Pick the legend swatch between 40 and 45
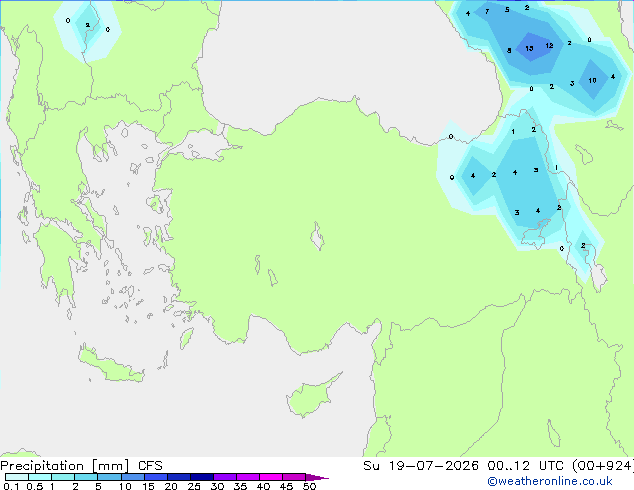 [x=271, y=477]
